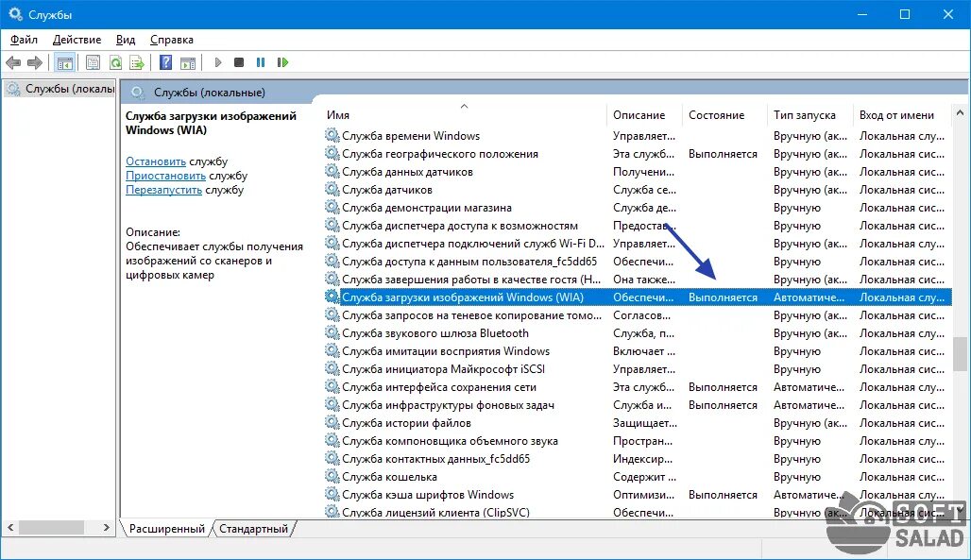Screen dimensions: 971x560
Task: Click gear icon of Служба демонстрации магазина
Action: click(332, 208)
